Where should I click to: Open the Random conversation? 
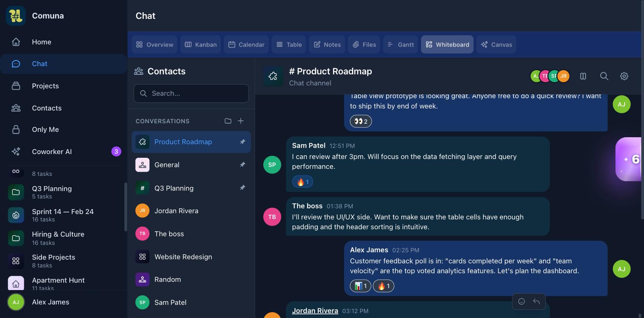click(x=191, y=279)
